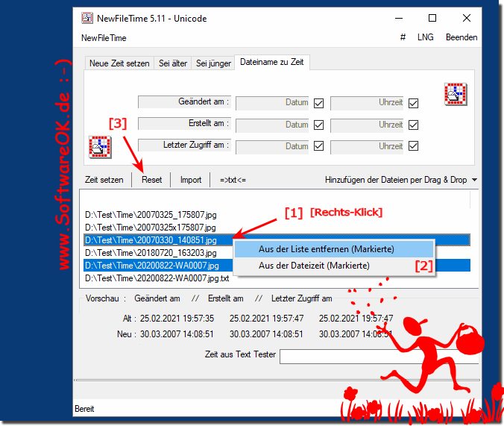Minimize the NewFileTime window

pos(399,19)
